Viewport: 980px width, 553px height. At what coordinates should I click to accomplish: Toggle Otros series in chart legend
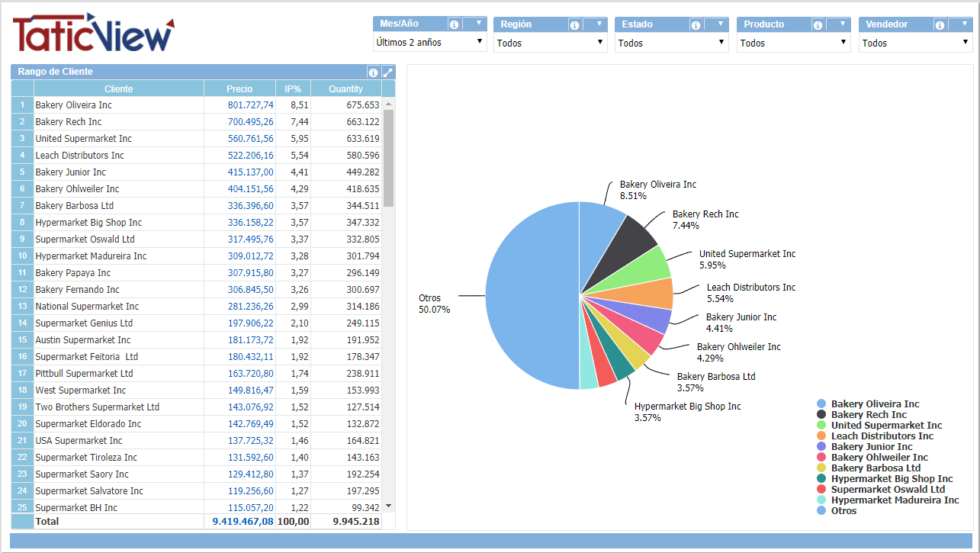pyautogui.click(x=843, y=511)
